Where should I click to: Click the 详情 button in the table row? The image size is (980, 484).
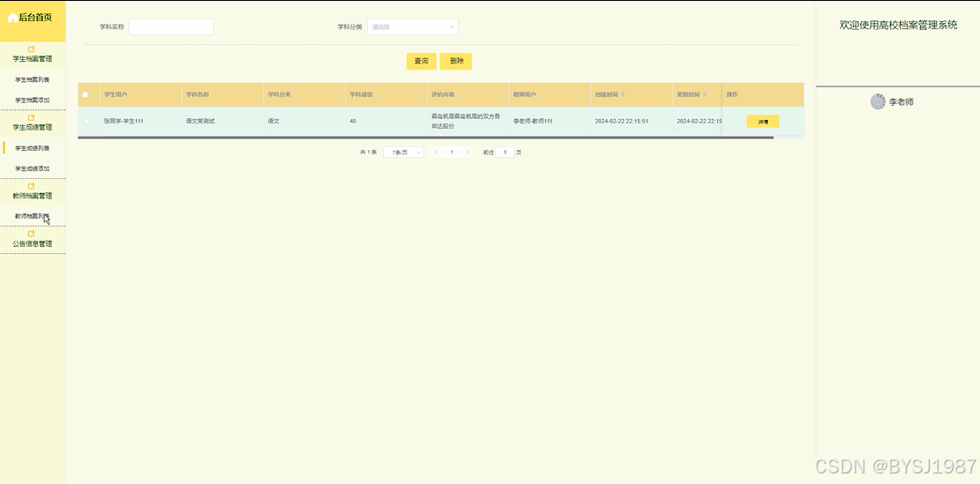click(x=762, y=122)
